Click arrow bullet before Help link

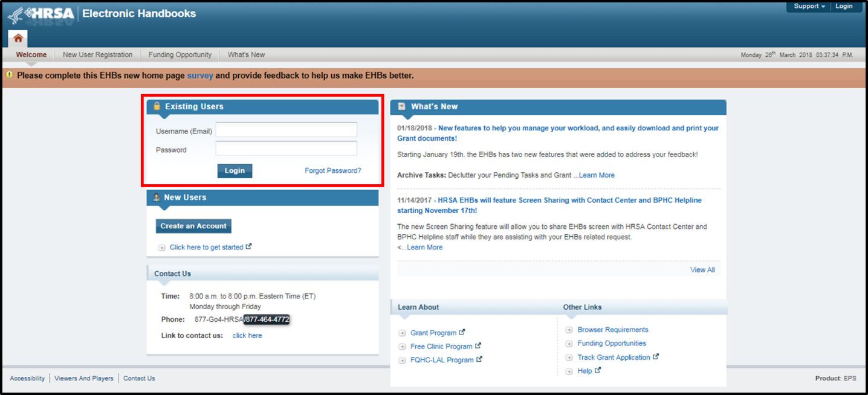(x=569, y=371)
